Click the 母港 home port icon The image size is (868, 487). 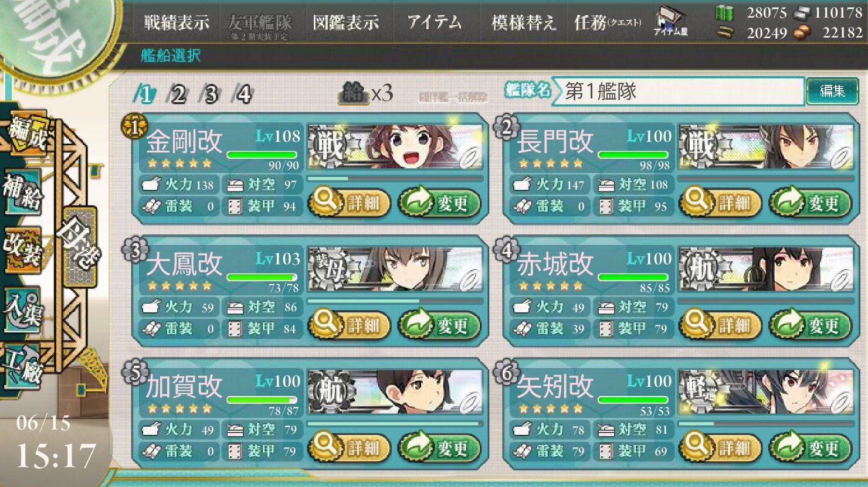click(79, 247)
